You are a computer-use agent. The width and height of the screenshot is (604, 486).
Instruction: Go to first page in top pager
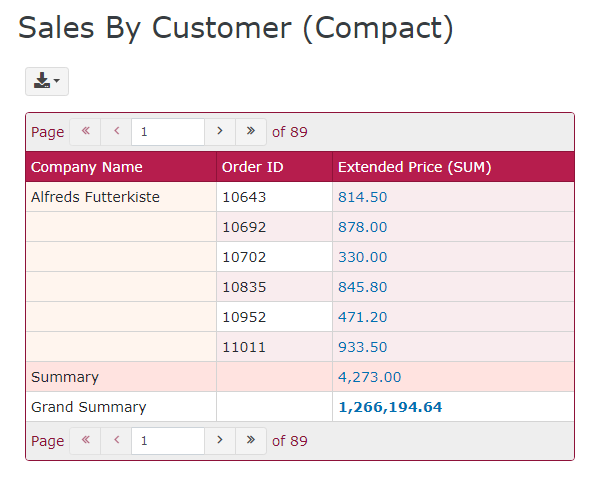coord(85,131)
